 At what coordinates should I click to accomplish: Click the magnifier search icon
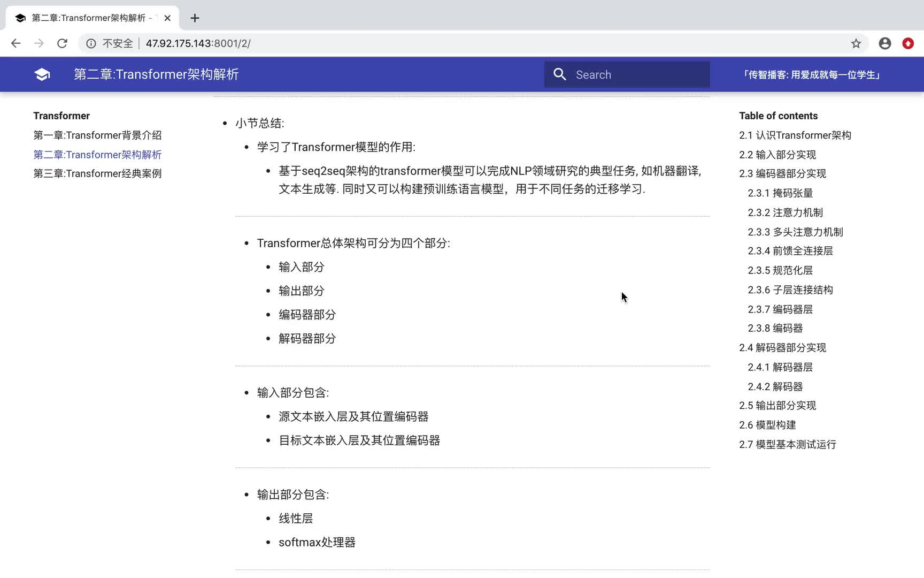560,74
